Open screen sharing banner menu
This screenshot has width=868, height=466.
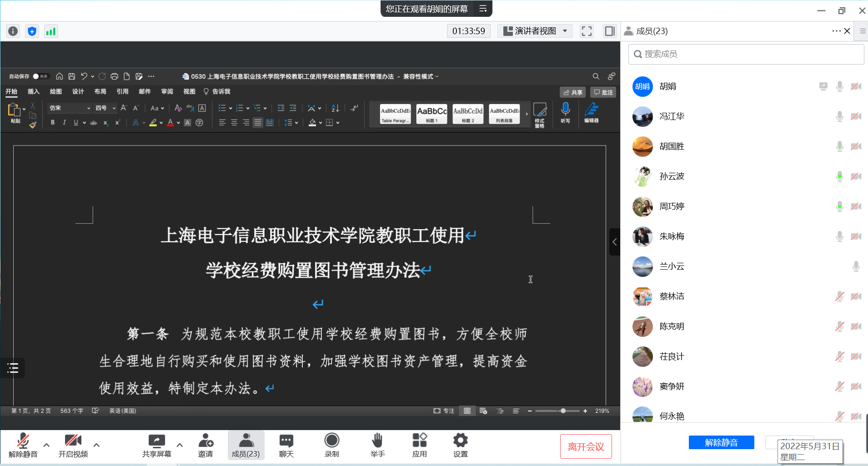tap(483, 9)
